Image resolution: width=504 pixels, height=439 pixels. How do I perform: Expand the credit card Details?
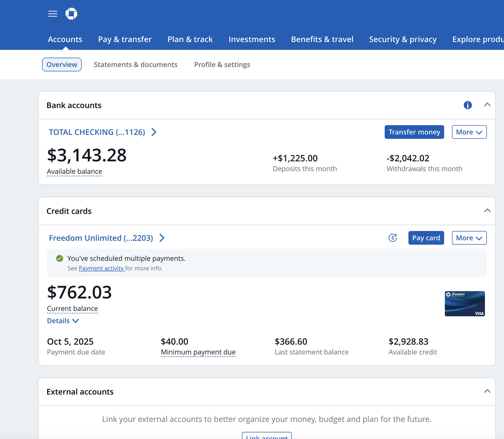[x=63, y=321]
